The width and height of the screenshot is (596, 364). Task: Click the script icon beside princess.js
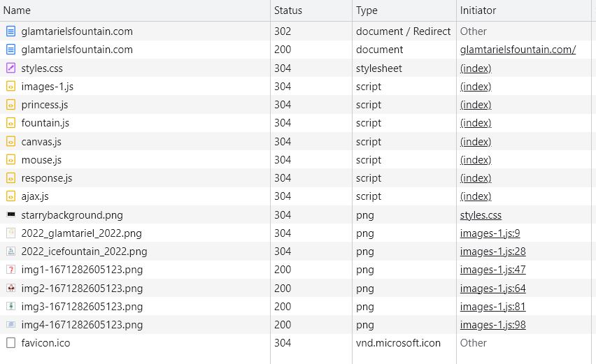(11, 105)
